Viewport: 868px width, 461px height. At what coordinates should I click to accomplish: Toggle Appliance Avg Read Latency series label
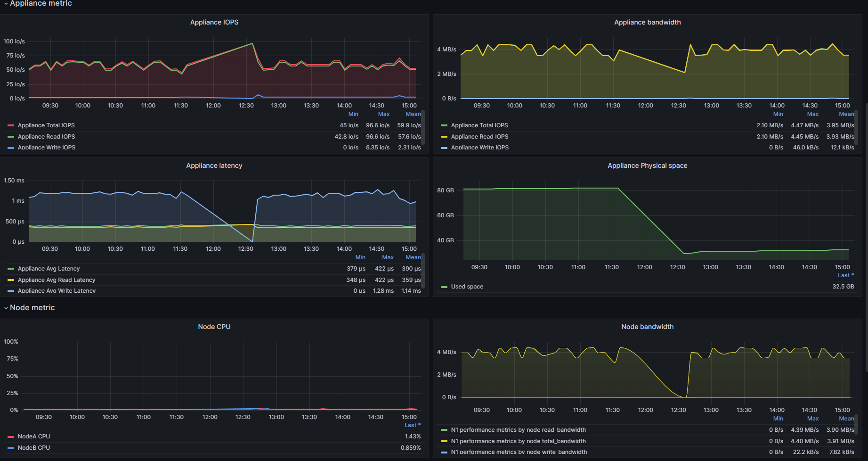pos(57,280)
